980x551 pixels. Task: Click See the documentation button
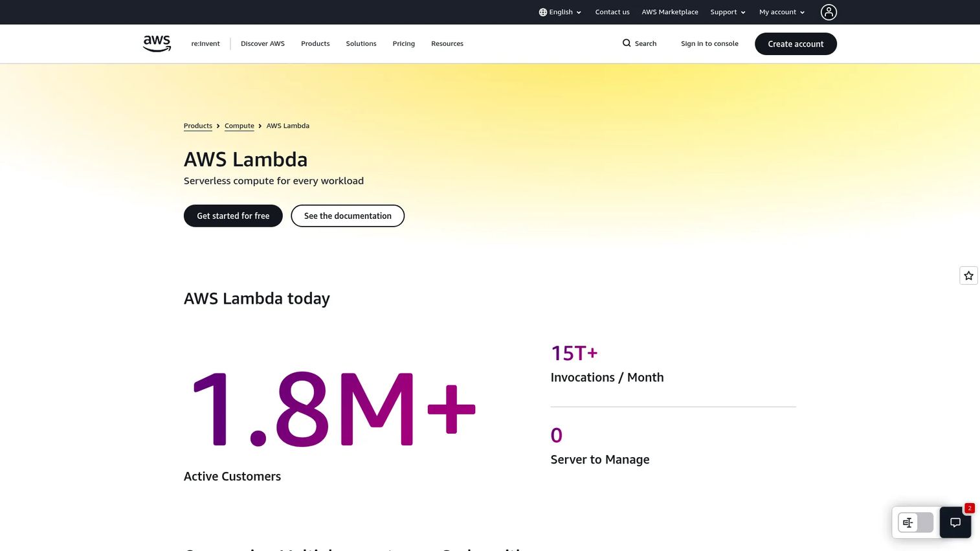[348, 216]
